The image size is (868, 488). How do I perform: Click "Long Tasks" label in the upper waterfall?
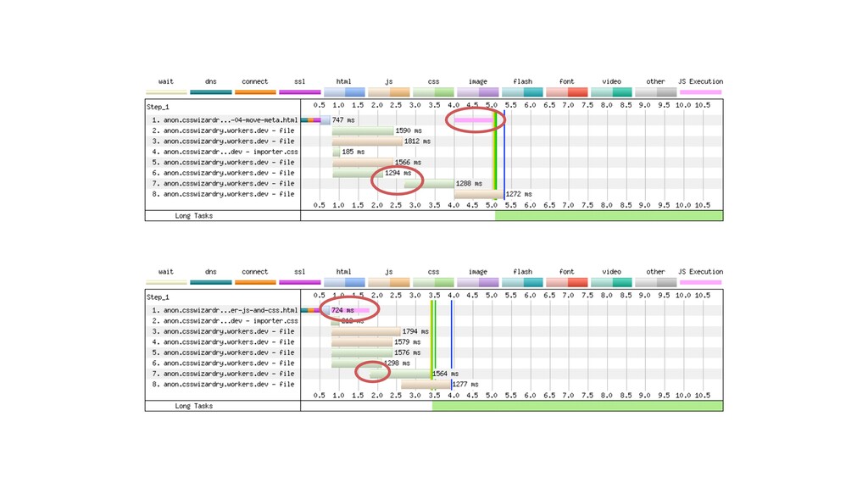pyautogui.click(x=194, y=216)
